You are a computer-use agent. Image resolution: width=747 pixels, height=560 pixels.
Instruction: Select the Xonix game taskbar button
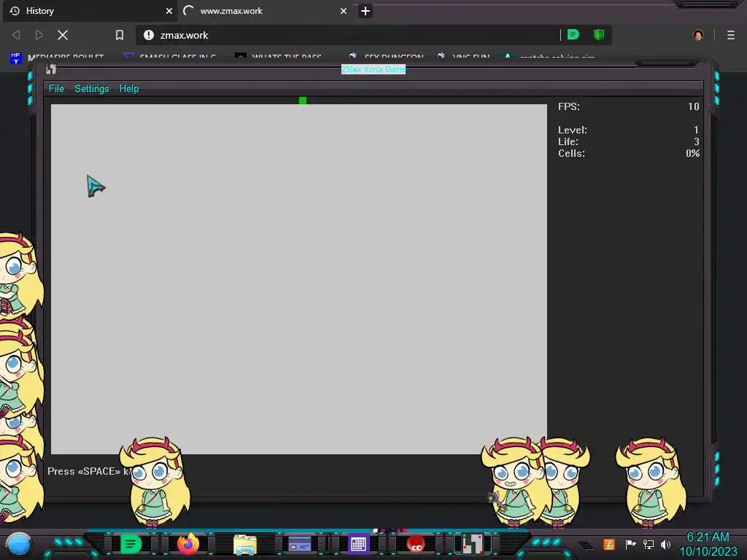(473, 544)
